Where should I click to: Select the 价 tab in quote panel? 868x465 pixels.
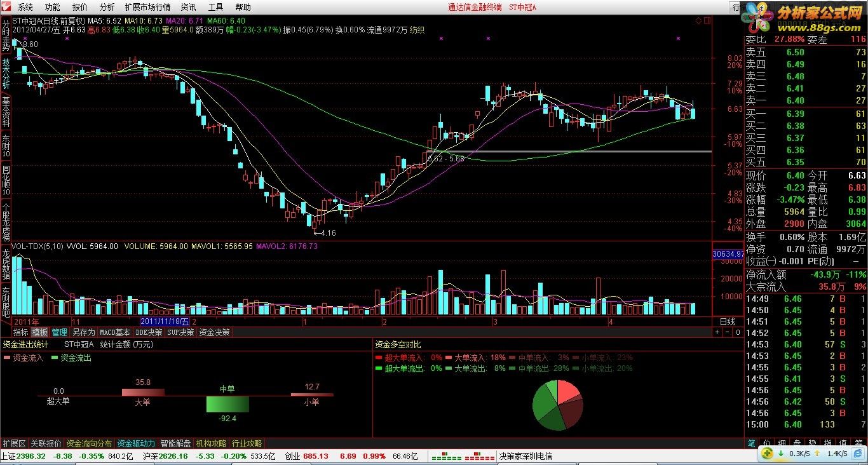(x=766, y=443)
